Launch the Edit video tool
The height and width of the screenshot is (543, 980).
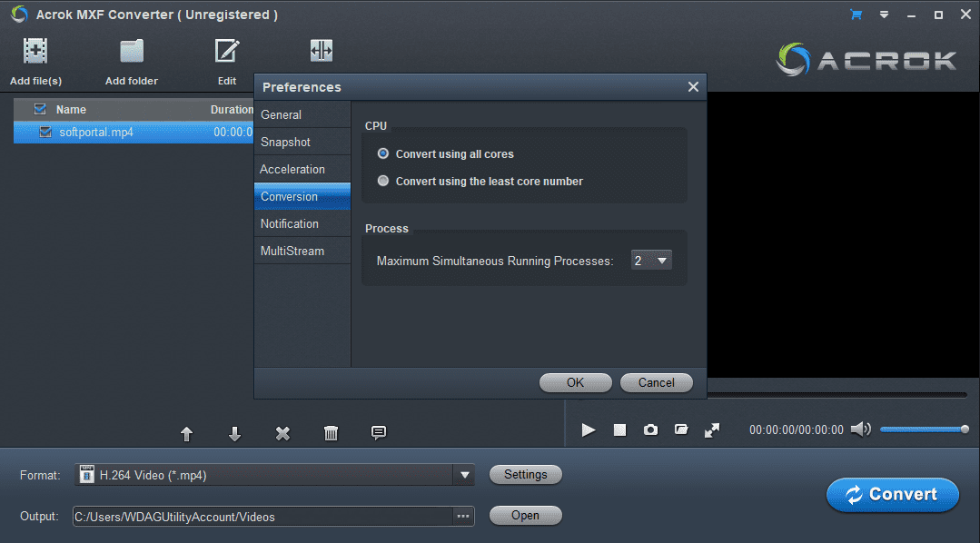pyautogui.click(x=227, y=51)
